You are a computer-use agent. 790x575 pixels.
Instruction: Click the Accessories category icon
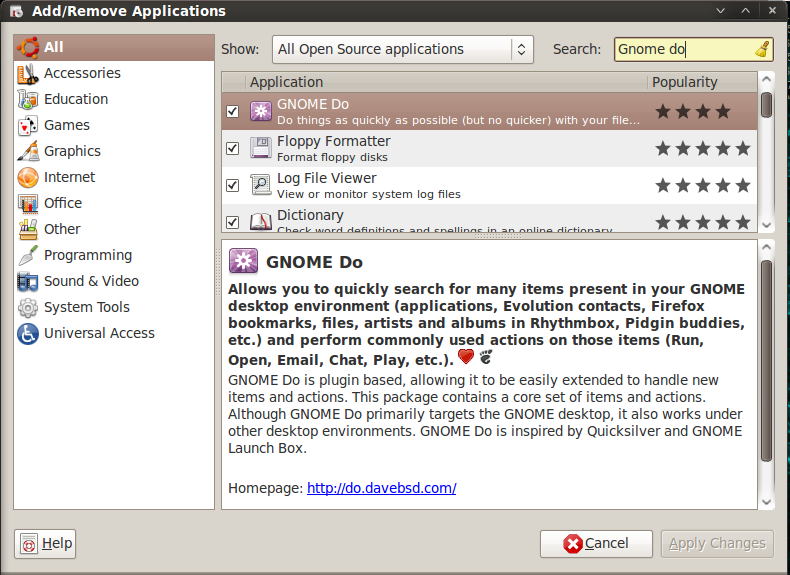coord(28,74)
